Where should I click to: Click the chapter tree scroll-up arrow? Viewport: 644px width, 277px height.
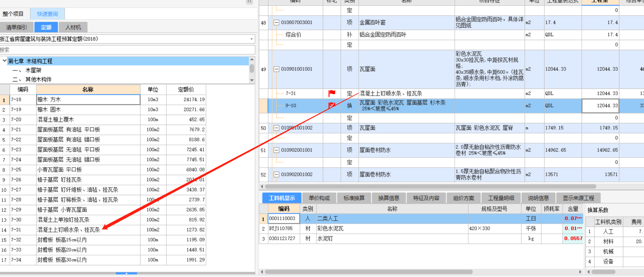pos(252,60)
